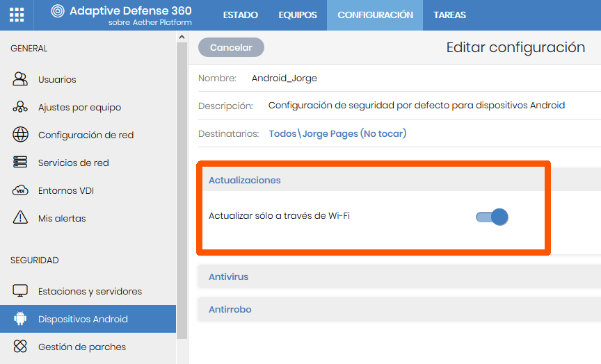Click the Servicios de red server icon
601x364 pixels.
tap(20, 163)
